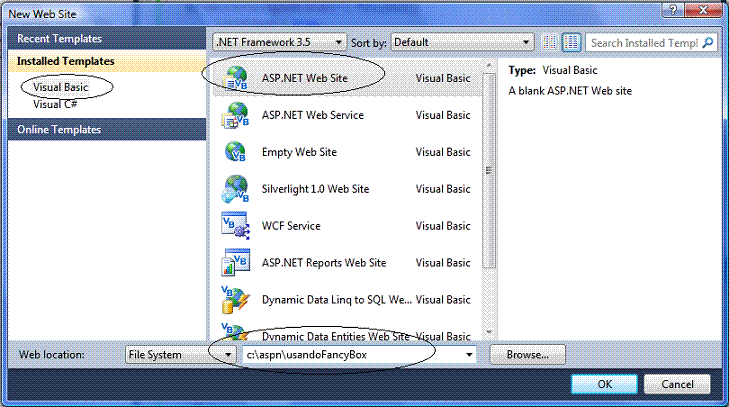Screen dimensions: 729x407
Task: Select Installed Templates section
Action: [x=106, y=61]
